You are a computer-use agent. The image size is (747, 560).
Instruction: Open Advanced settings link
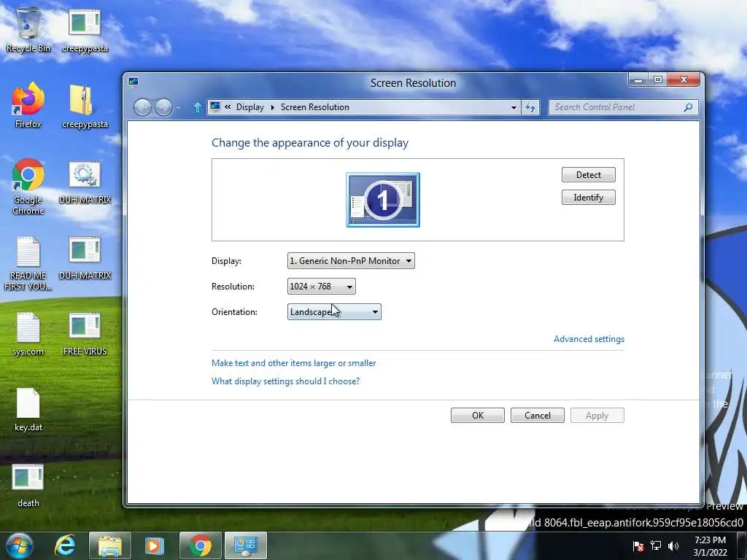click(589, 339)
